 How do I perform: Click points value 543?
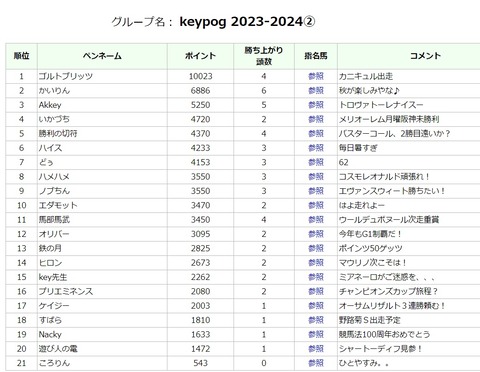pyautogui.click(x=200, y=363)
